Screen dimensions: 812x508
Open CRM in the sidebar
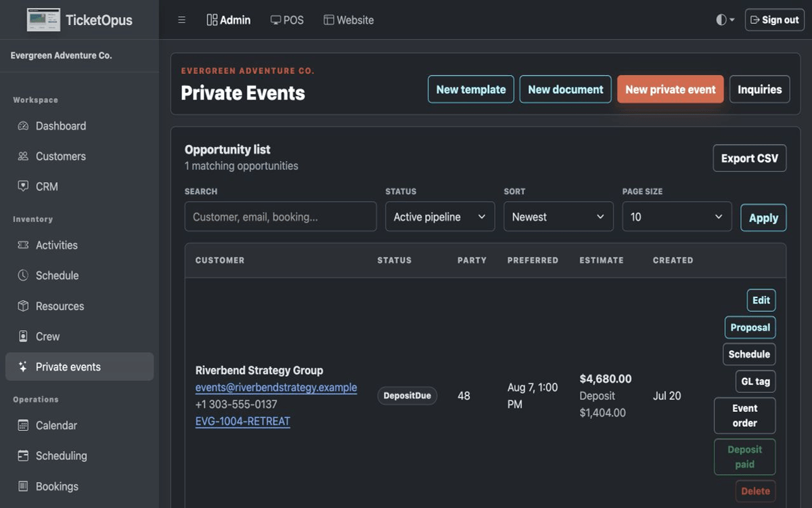click(x=80, y=187)
